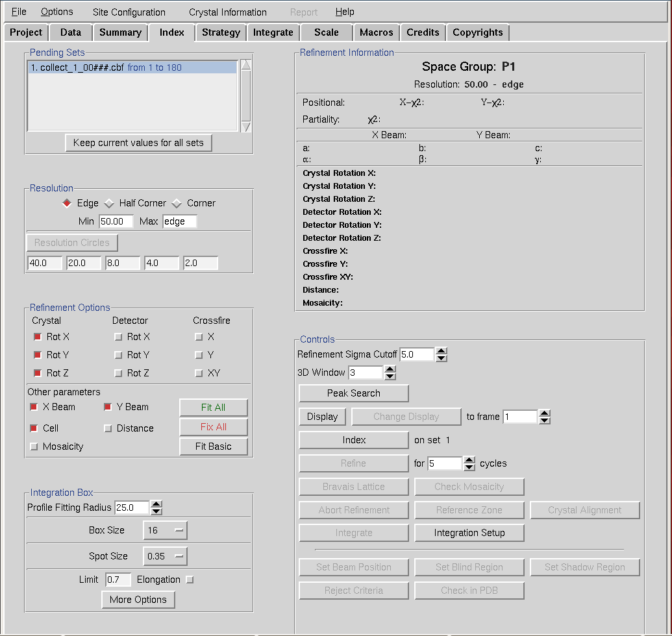The image size is (672, 636).
Task: Toggle the Mosaicity checkbox
Action: coord(34,446)
